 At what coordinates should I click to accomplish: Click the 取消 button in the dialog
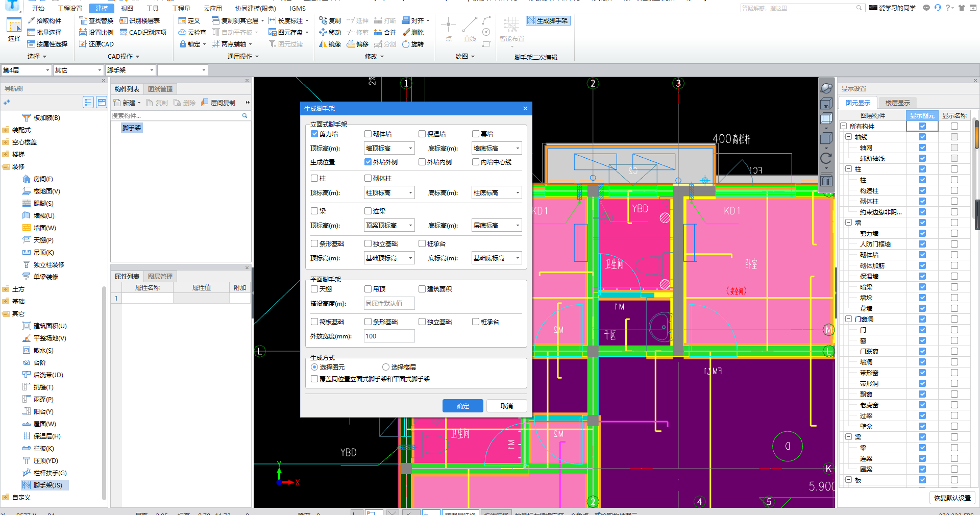pyautogui.click(x=507, y=406)
